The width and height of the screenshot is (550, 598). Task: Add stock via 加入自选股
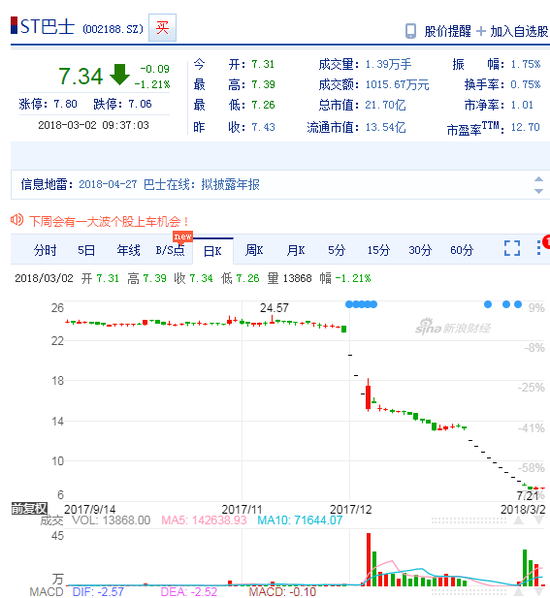click(519, 31)
